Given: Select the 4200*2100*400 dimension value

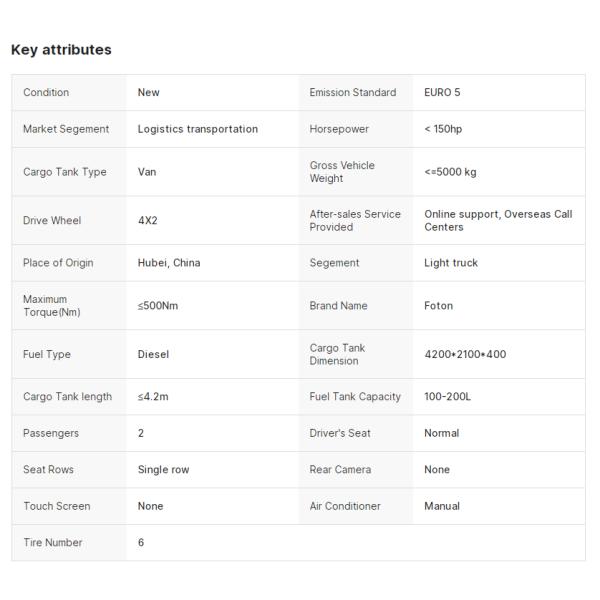Looking at the screenshot, I should (465, 354).
